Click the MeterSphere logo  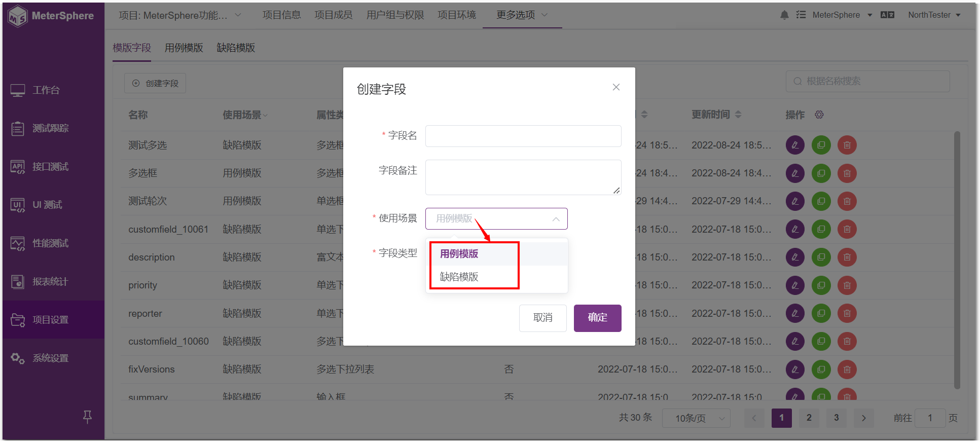[x=52, y=16]
